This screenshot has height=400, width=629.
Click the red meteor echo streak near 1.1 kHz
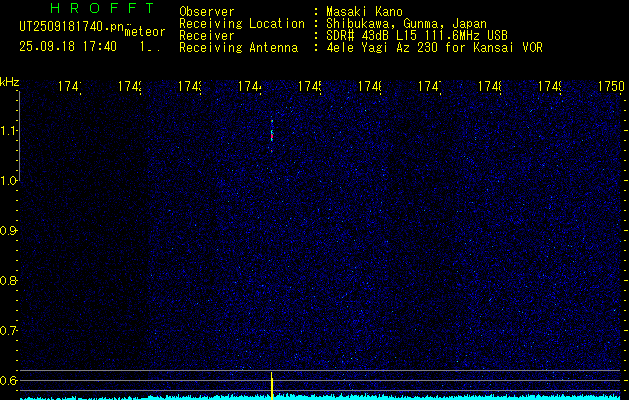tap(272, 135)
